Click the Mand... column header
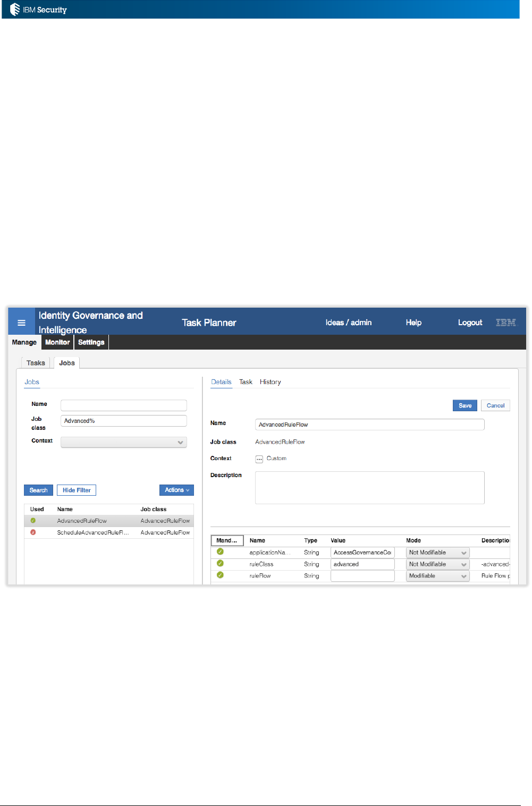This screenshot has height=806, width=532. (227, 540)
